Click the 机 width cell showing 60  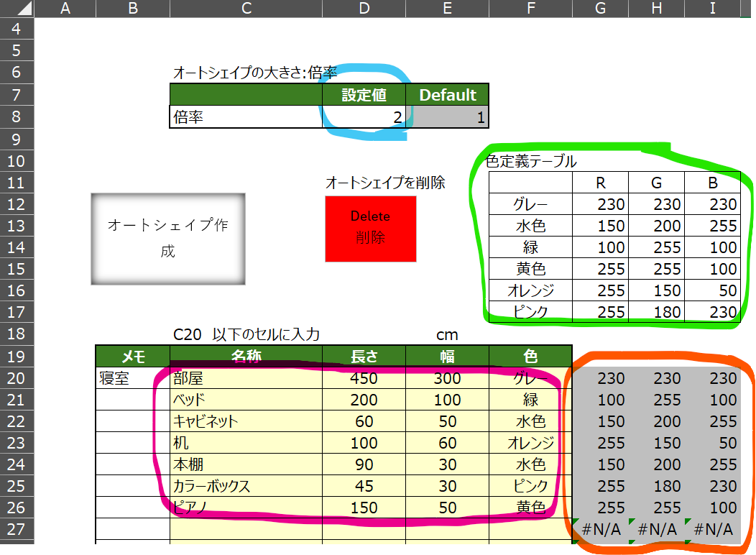click(x=447, y=443)
